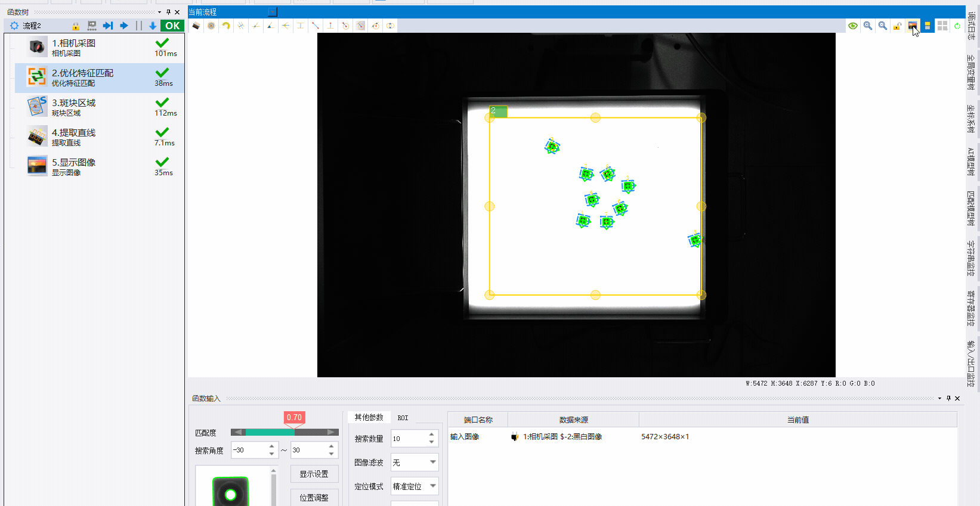Click the single-step run arrow icon
This screenshot has width=980, height=506.
point(108,26)
